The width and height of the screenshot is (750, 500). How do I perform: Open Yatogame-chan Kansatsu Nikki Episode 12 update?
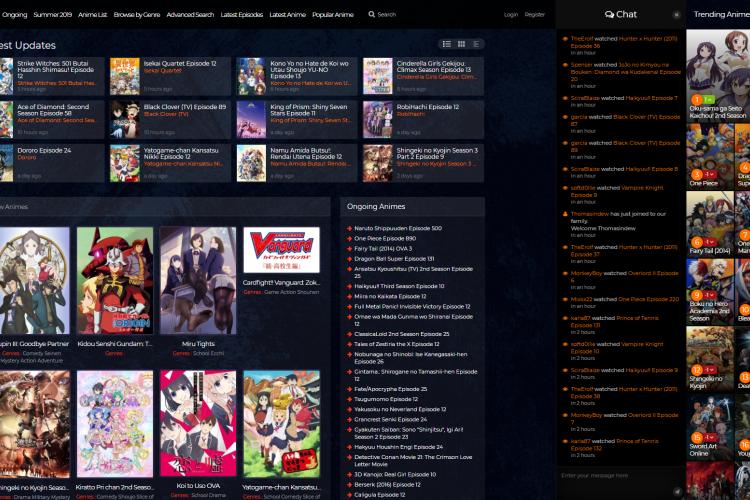click(181, 154)
